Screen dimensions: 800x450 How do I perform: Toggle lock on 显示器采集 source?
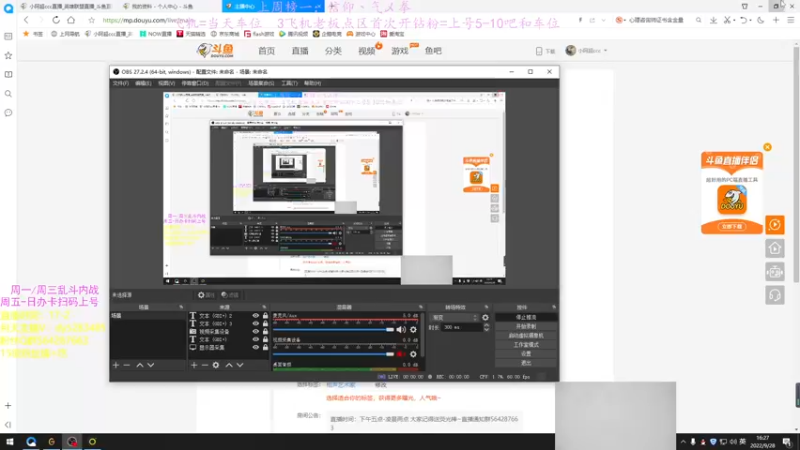tap(265, 347)
